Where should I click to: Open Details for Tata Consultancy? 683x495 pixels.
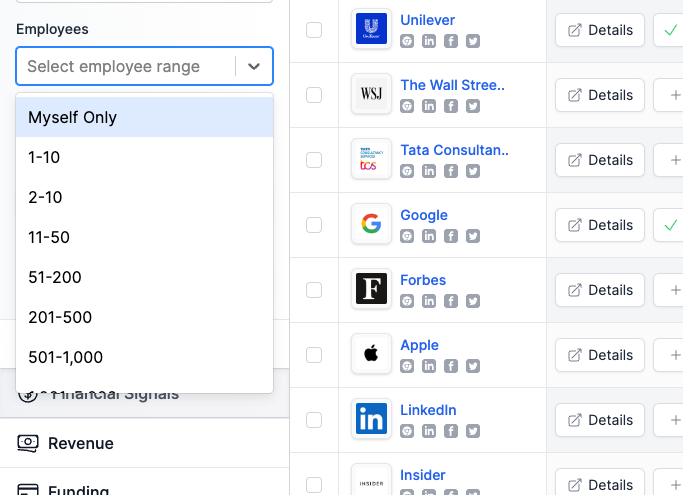point(600,160)
